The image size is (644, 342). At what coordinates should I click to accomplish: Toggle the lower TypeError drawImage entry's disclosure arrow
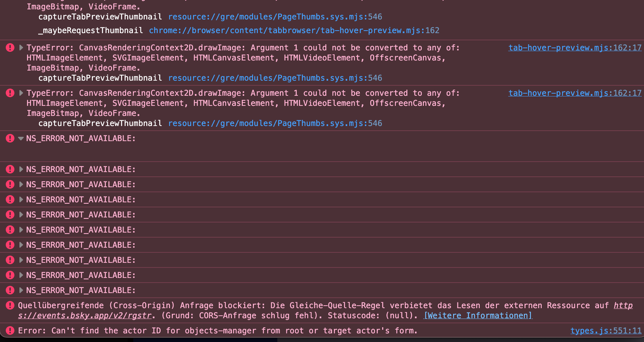pos(21,93)
